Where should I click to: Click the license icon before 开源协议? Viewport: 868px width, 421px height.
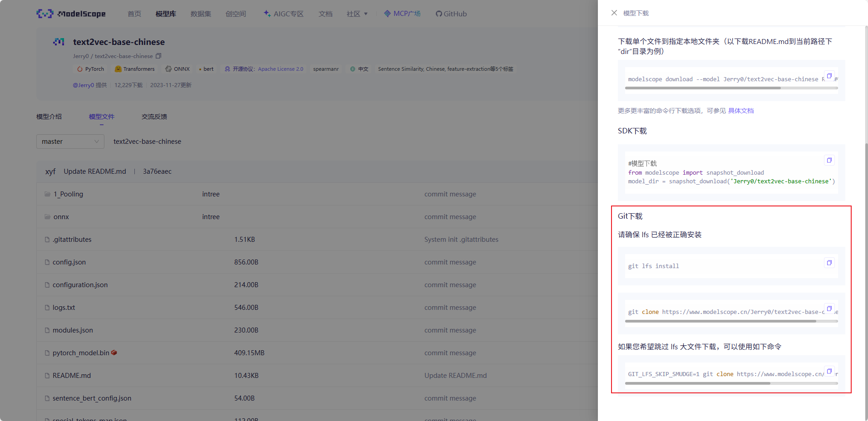[227, 69]
